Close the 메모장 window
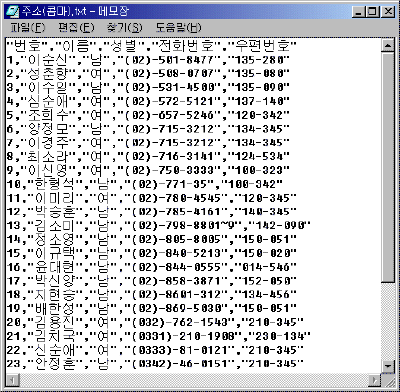This screenshot has height=392, width=400. click(388, 12)
